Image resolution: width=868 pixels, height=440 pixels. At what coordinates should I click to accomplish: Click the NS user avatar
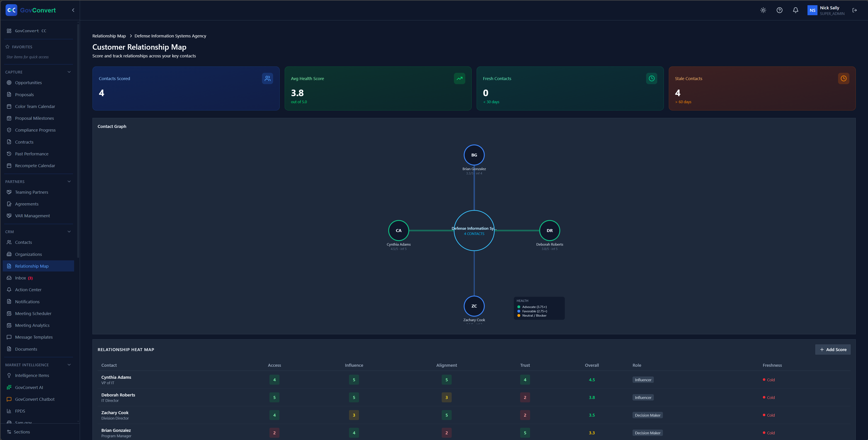[812, 10]
